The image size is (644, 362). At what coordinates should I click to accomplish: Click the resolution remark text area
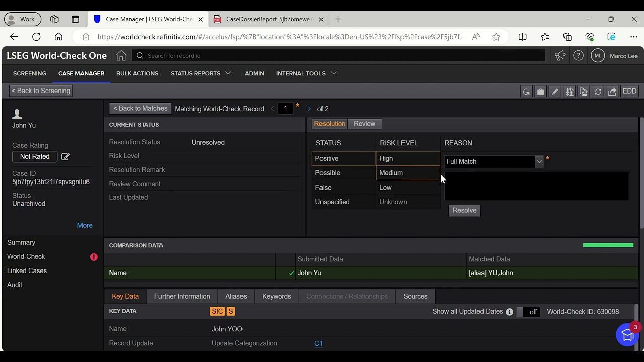pos(536,186)
